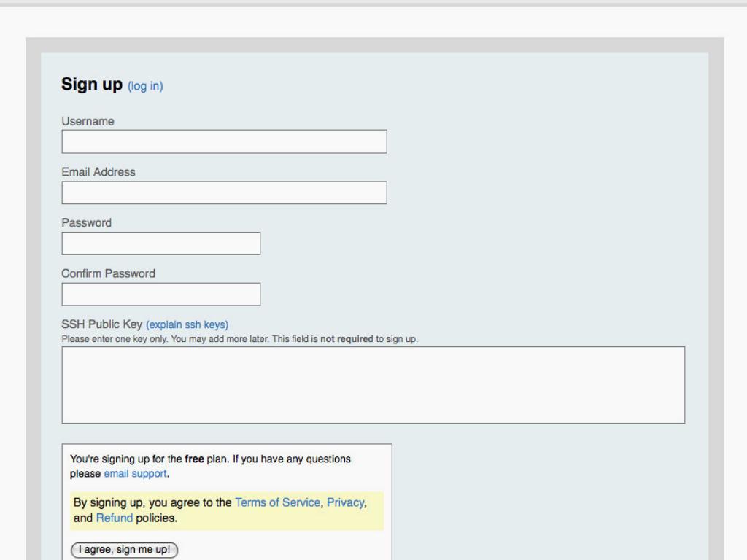Open the Refund policy link
Image resolution: width=747 pixels, height=560 pixels.
[x=115, y=518]
